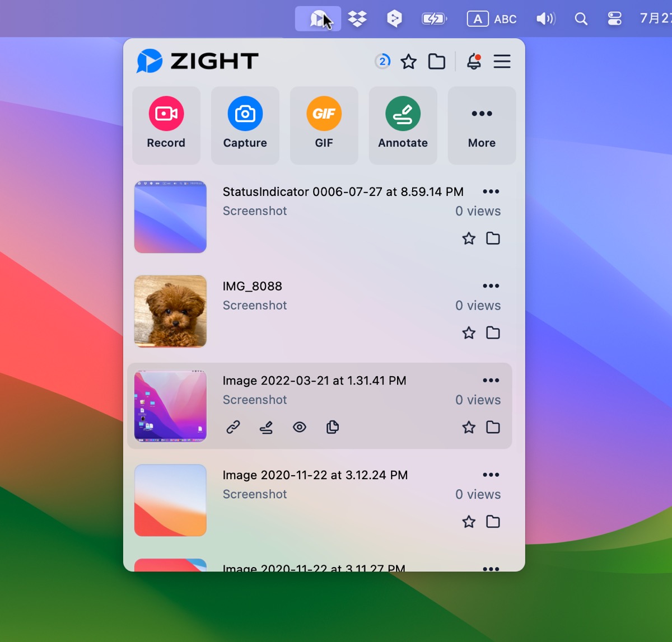Open favorites list via star icon

pos(408,62)
